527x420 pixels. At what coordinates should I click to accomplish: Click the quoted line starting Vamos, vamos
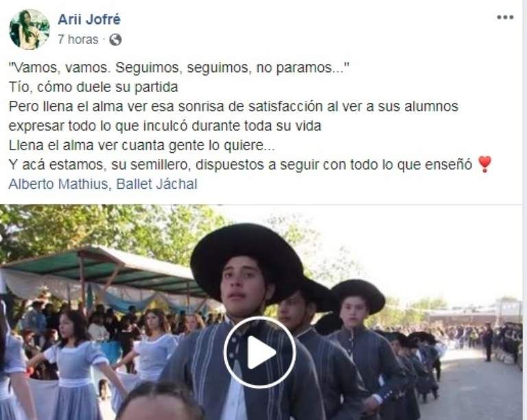point(179,68)
